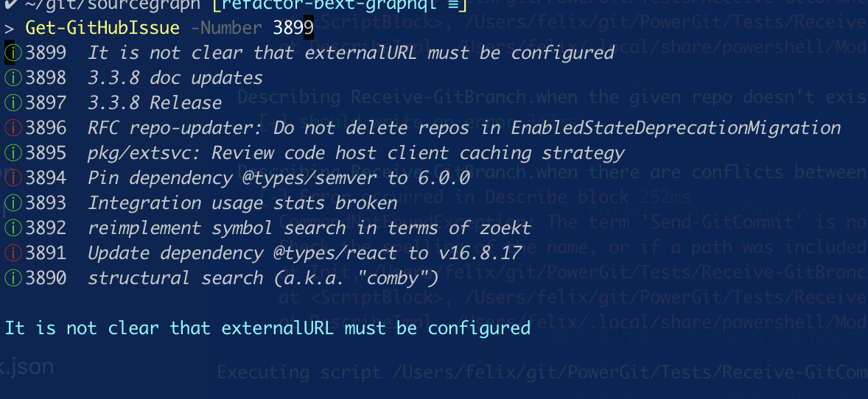Click issue number 3896 in the list
The height and width of the screenshot is (399, 868).
(x=46, y=128)
